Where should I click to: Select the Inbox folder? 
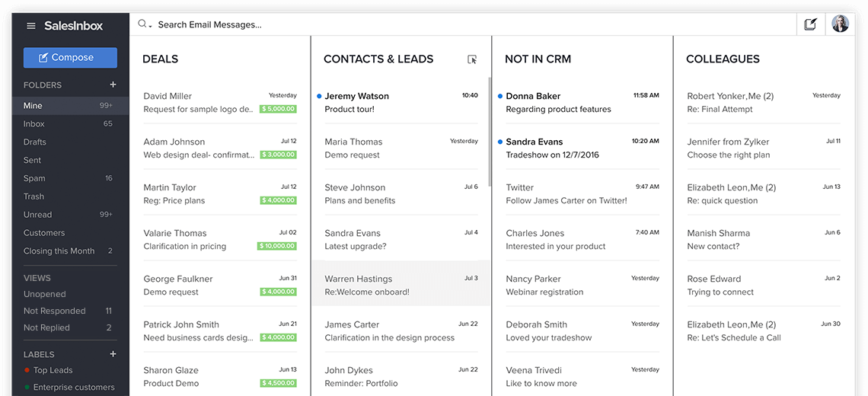(x=34, y=123)
